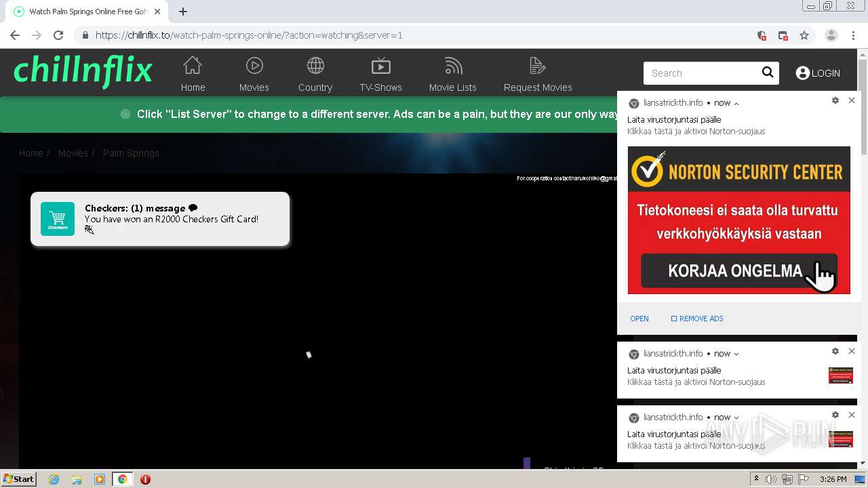Reload the page

(x=58, y=35)
